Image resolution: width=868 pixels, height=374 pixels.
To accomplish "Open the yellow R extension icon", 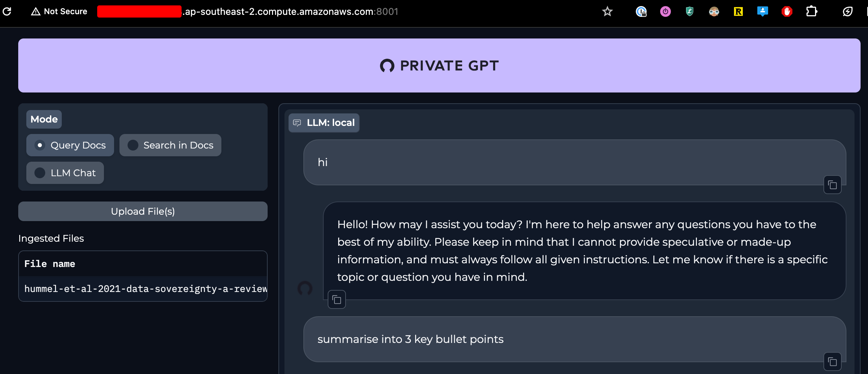I will pos(738,11).
